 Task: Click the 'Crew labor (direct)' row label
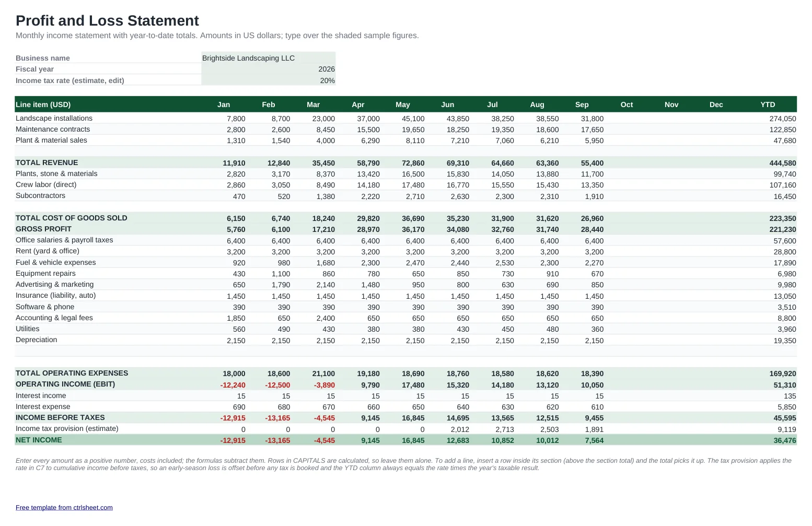[46, 184]
